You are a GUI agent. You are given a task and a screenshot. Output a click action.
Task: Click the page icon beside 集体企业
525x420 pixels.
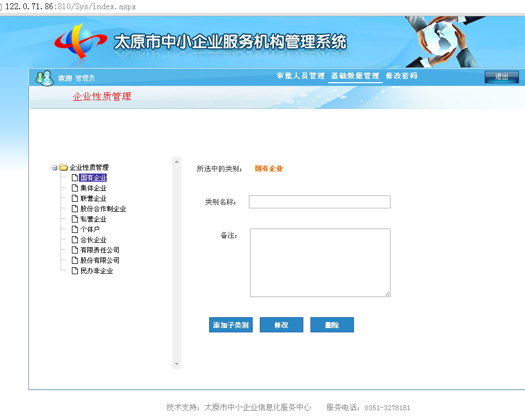coord(75,188)
